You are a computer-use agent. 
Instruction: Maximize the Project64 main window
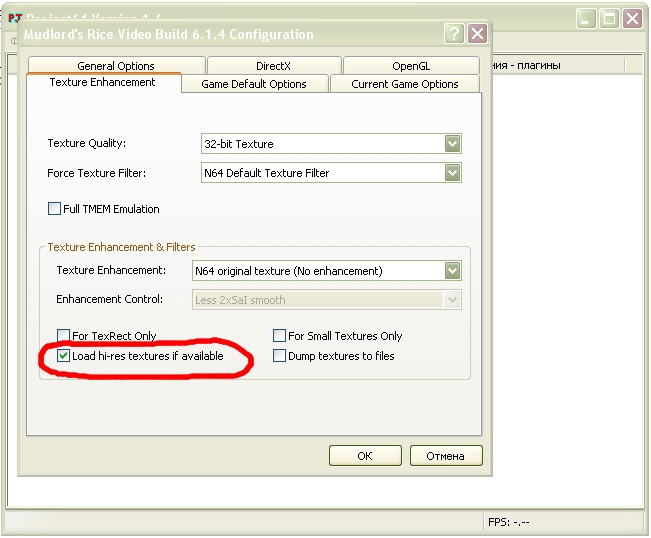[609, 18]
